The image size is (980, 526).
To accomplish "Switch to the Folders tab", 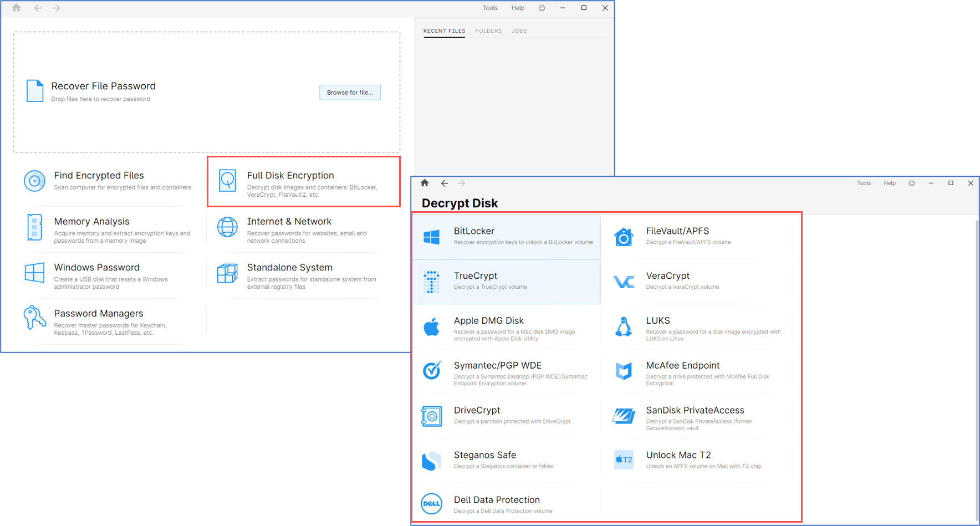I will coord(488,31).
